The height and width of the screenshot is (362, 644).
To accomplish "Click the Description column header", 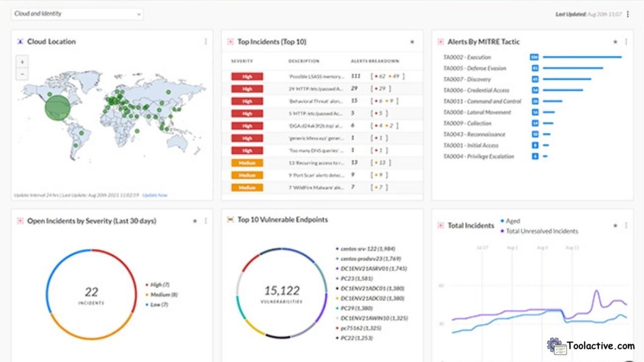I will coord(304,61).
